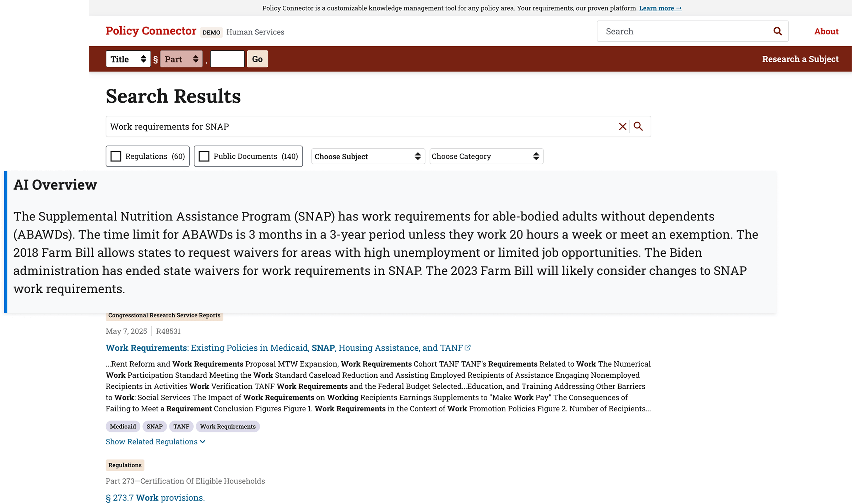Image resolution: width=852 pixels, height=504 pixels.
Task: Submit search with results magnifier icon
Action: tap(638, 126)
